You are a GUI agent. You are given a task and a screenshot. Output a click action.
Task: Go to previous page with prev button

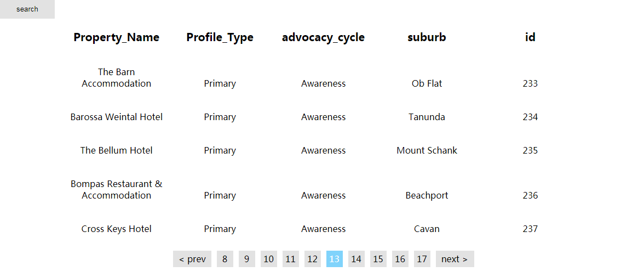click(x=192, y=259)
